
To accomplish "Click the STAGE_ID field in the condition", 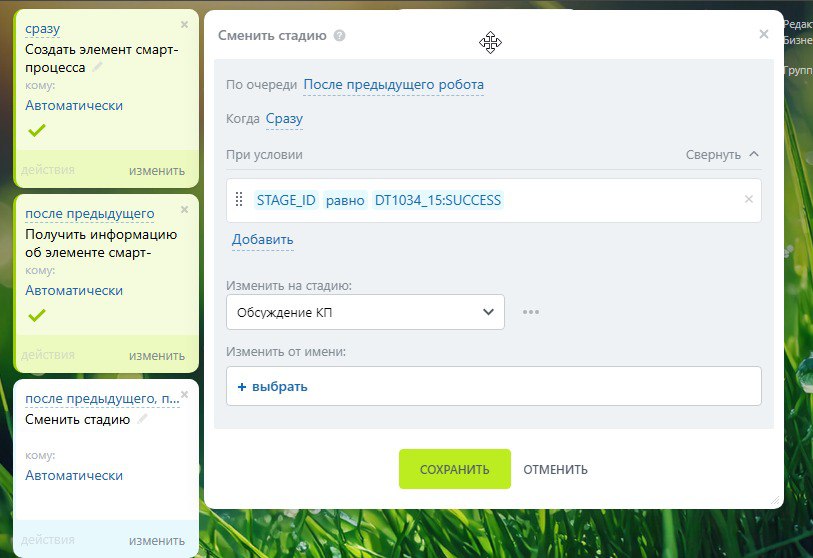I will click(286, 200).
